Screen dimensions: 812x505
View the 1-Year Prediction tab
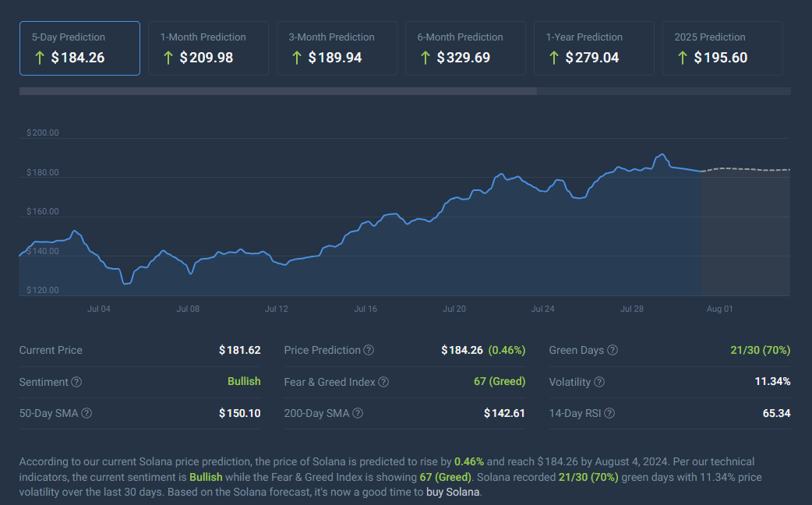tap(594, 48)
